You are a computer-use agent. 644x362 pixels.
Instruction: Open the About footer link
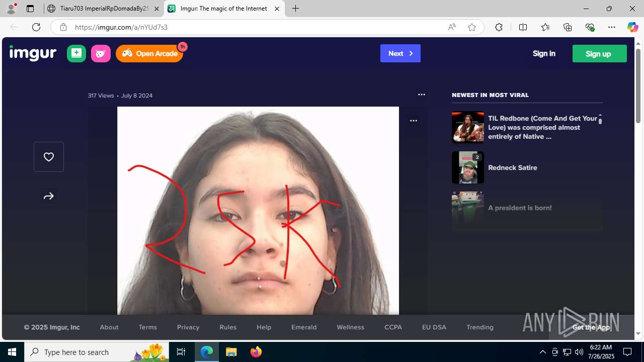(x=109, y=327)
